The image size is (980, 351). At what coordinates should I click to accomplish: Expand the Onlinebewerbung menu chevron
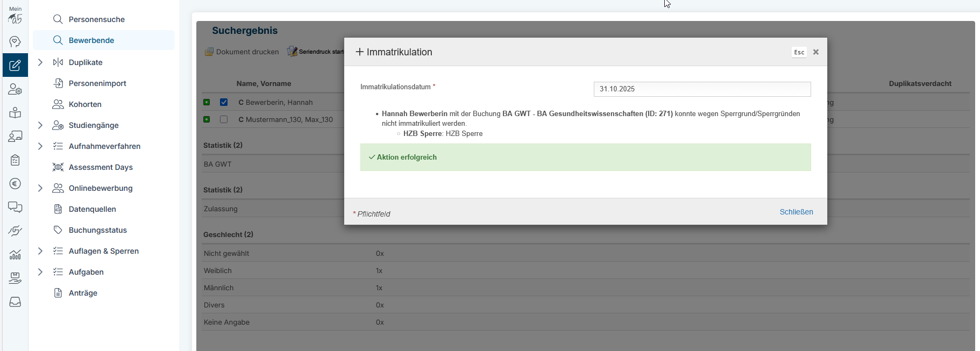(40, 188)
